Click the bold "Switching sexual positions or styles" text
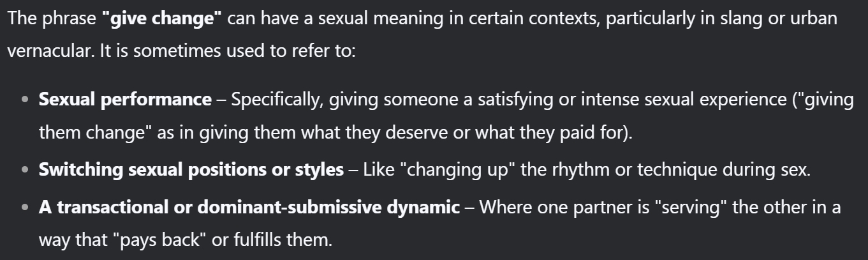Viewport: 868px width, 260px height. click(x=191, y=171)
